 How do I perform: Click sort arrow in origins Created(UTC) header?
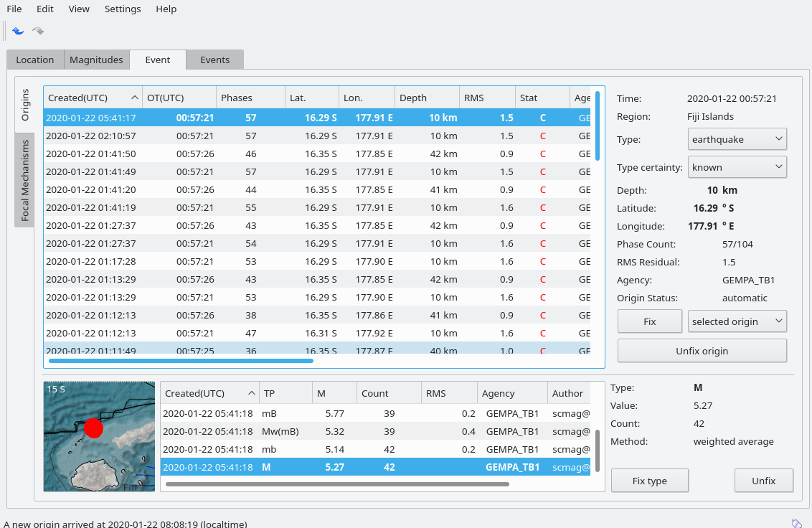point(135,98)
